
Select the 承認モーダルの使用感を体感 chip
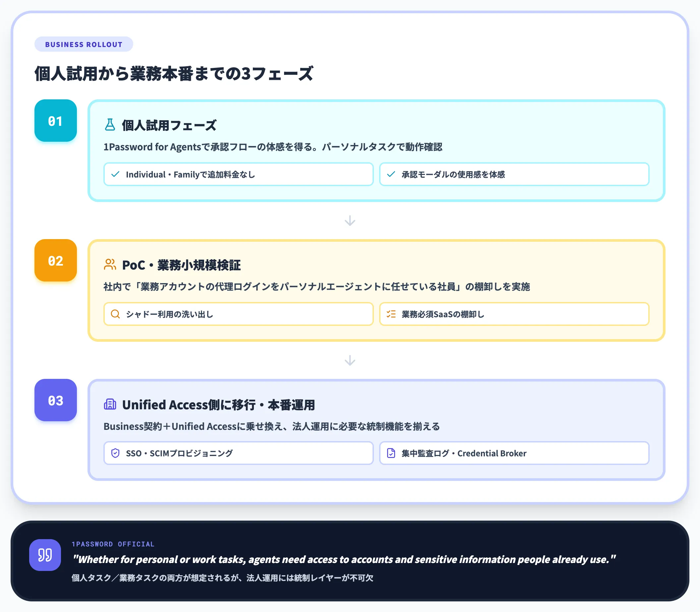pyautogui.click(x=514, y=174)
